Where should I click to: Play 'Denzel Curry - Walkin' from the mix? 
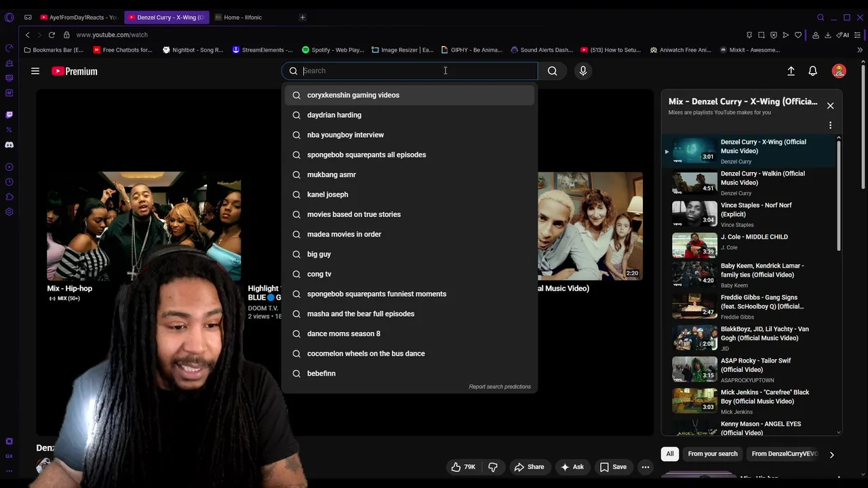749,182
